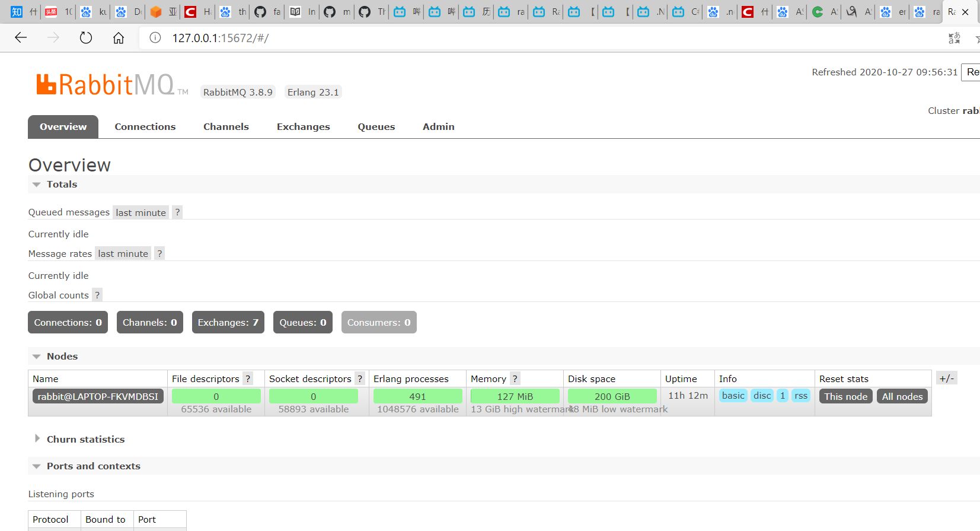Open help for Queued messages
This screenshot has height=531, width=980.
(x=177, y=212)
